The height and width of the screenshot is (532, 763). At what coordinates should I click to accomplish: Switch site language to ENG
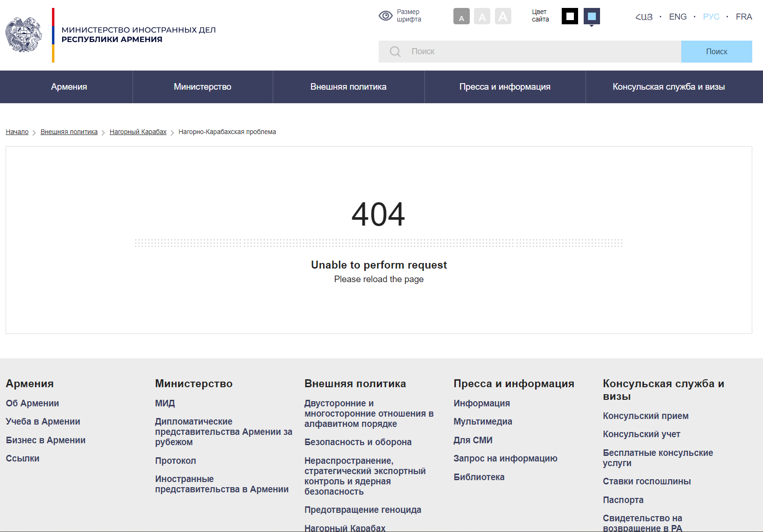[x=678, y=17]
